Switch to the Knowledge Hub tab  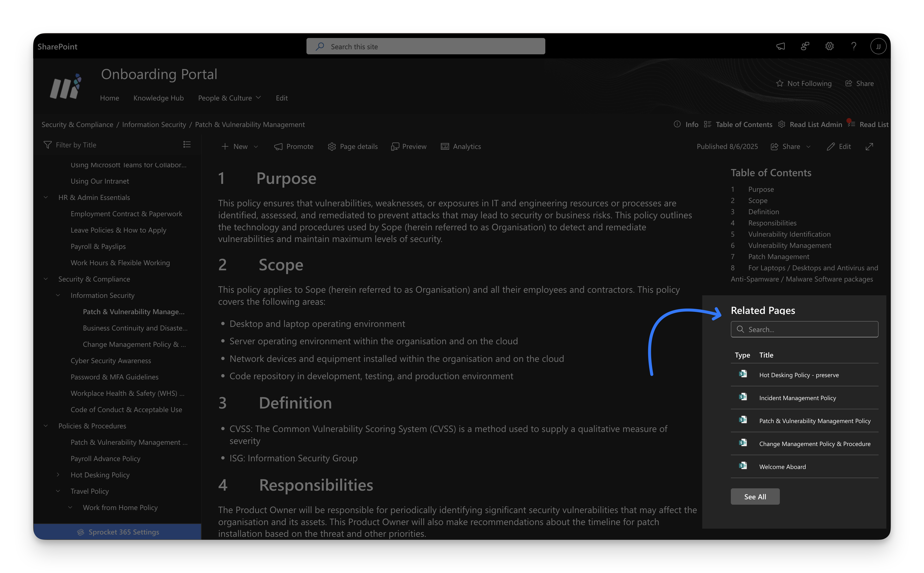pyautogui.click(x=158, y=98)
